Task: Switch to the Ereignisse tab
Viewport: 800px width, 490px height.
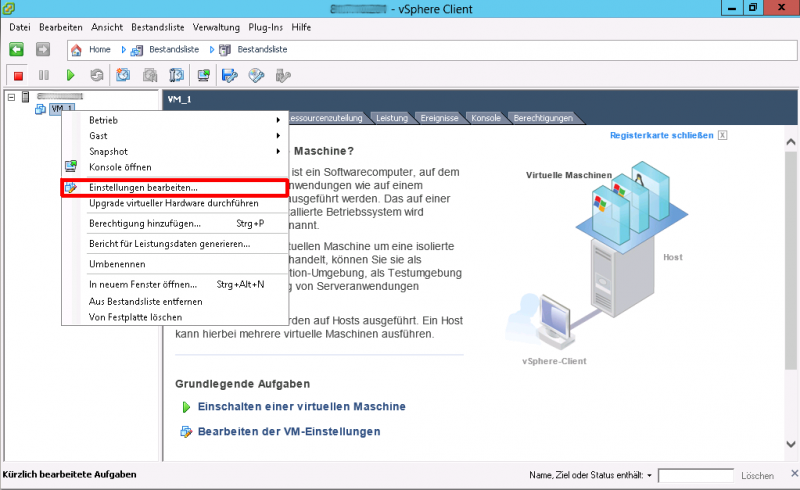Action: (439, 118)
